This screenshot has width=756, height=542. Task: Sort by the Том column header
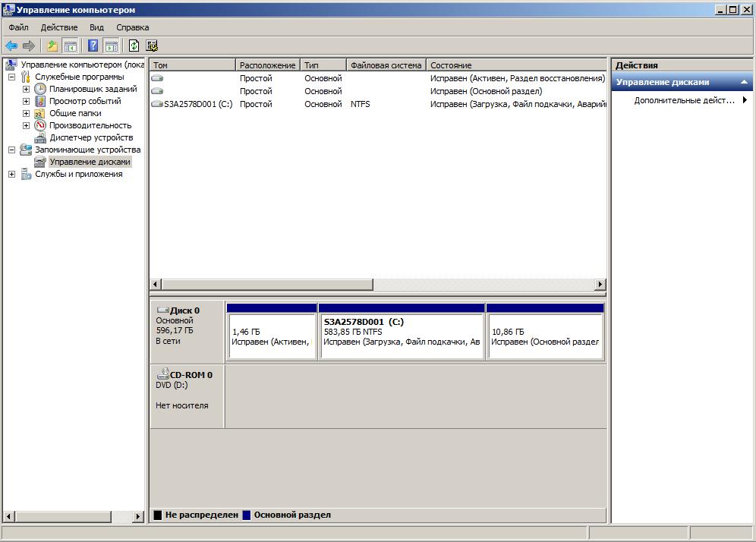[x=192, y=65]
